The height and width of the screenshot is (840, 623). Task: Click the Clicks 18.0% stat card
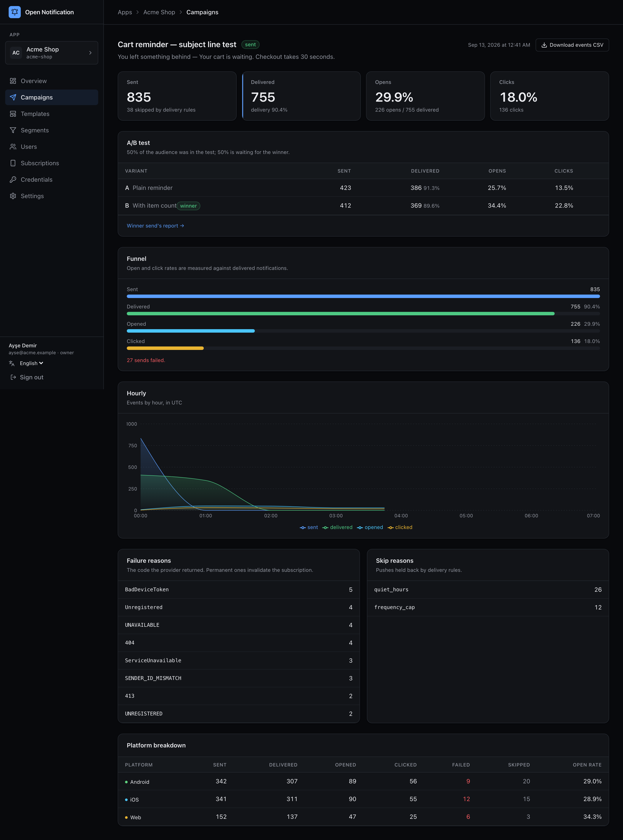(549, 96)
